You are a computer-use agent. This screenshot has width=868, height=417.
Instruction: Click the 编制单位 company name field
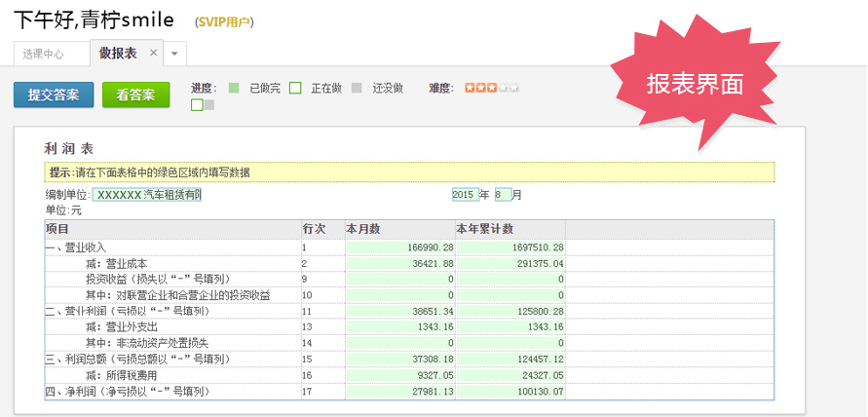pos(147,195)
